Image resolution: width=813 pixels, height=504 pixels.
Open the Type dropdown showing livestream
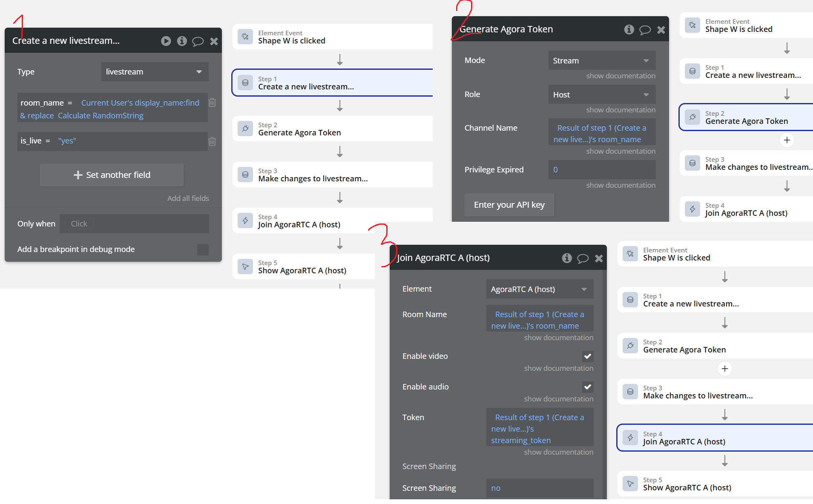click(x=155, y=72)
